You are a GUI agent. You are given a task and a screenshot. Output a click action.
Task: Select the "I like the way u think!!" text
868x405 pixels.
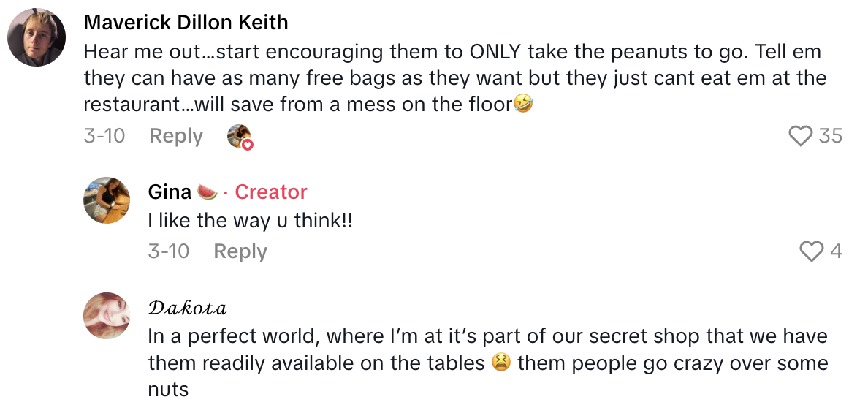[251, 222]
